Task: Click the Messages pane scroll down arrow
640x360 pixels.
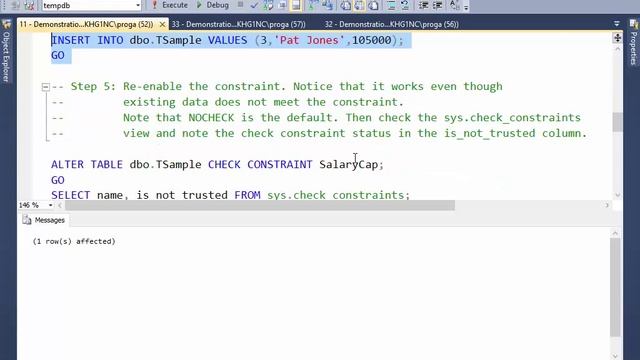Action: point(615,356)
